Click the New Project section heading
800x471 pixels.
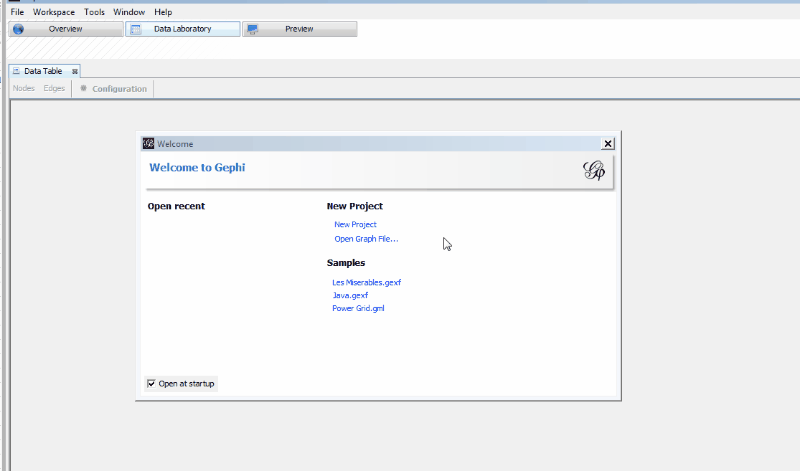pyautogui.click(x=355, y=206)
